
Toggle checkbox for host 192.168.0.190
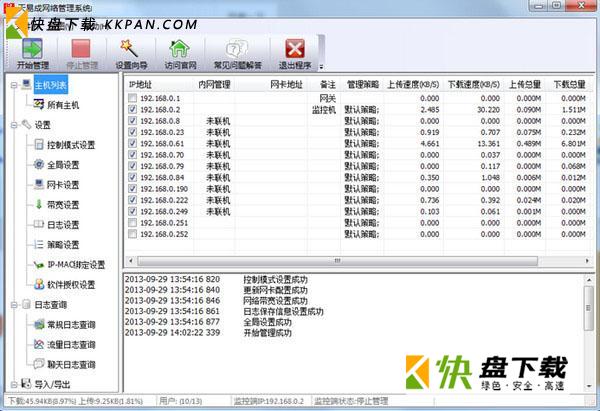point(132,189)
